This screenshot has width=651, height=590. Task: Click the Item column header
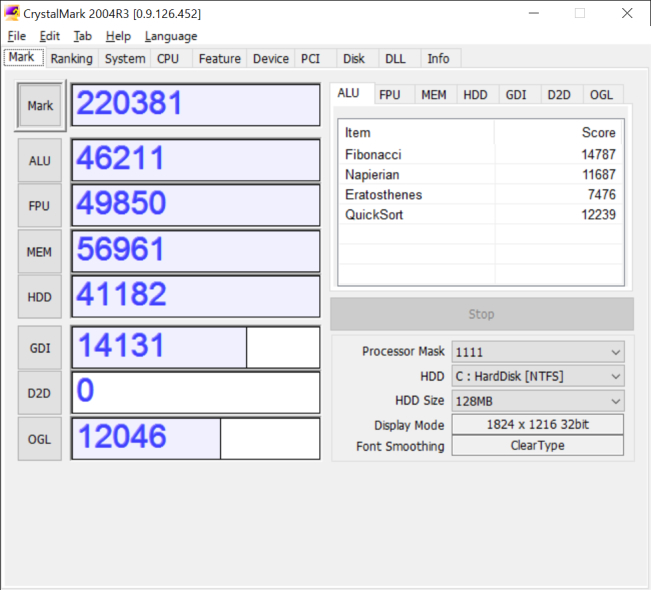pos(416,132)
